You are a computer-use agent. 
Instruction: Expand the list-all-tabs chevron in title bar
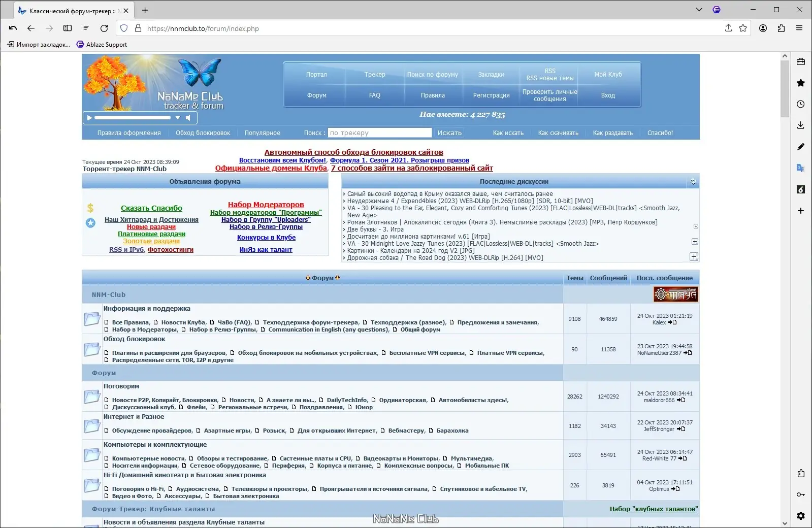pos(699,10)
